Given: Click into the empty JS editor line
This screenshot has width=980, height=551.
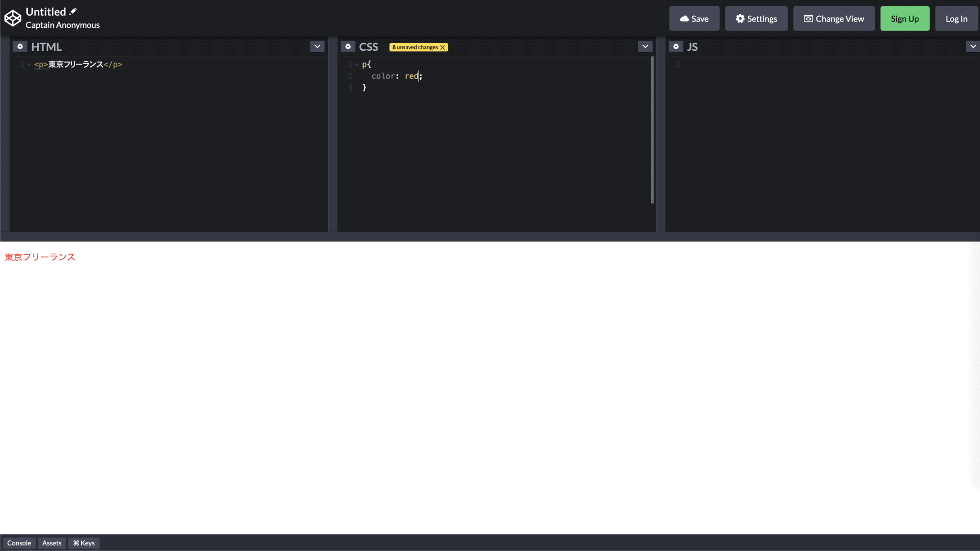Looking at the screenshot, I should tap(813, 65).
